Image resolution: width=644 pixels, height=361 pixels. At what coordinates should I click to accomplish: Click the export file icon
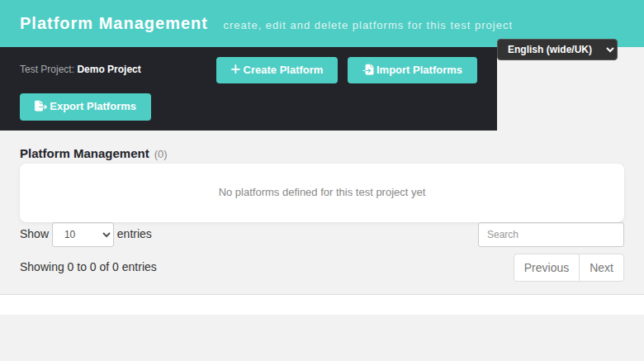coord(40,106)
